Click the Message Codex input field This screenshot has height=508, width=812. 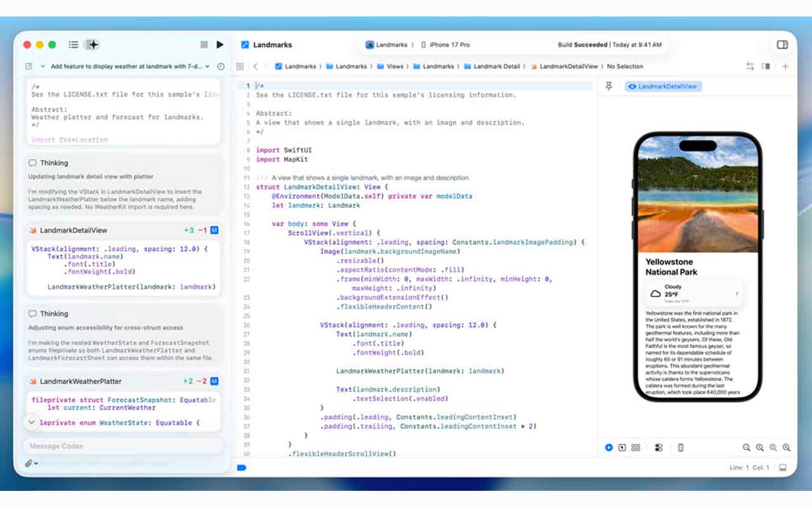(x=124, y=446)
